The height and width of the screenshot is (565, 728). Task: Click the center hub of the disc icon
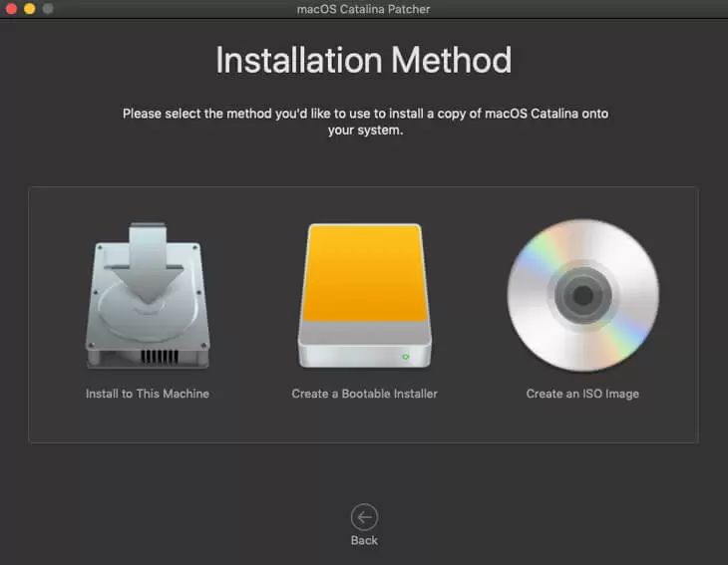[583, 295]
